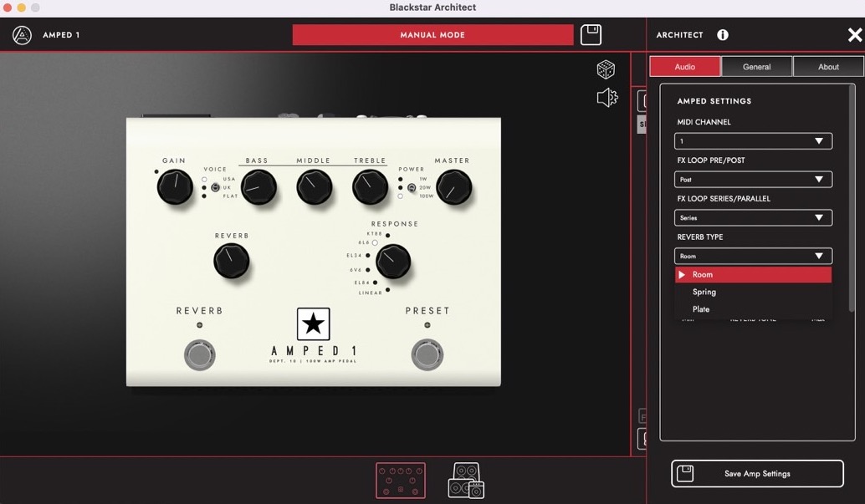Viewport: 865px width, 504px height.
Task: Click the Treble knob
Action: click(x=370, y=187)
